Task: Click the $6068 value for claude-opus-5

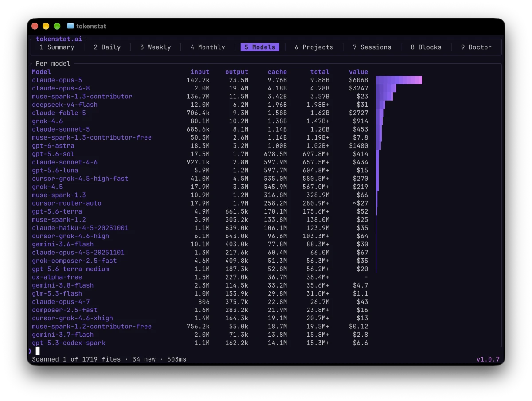Action: coord(358,80)
